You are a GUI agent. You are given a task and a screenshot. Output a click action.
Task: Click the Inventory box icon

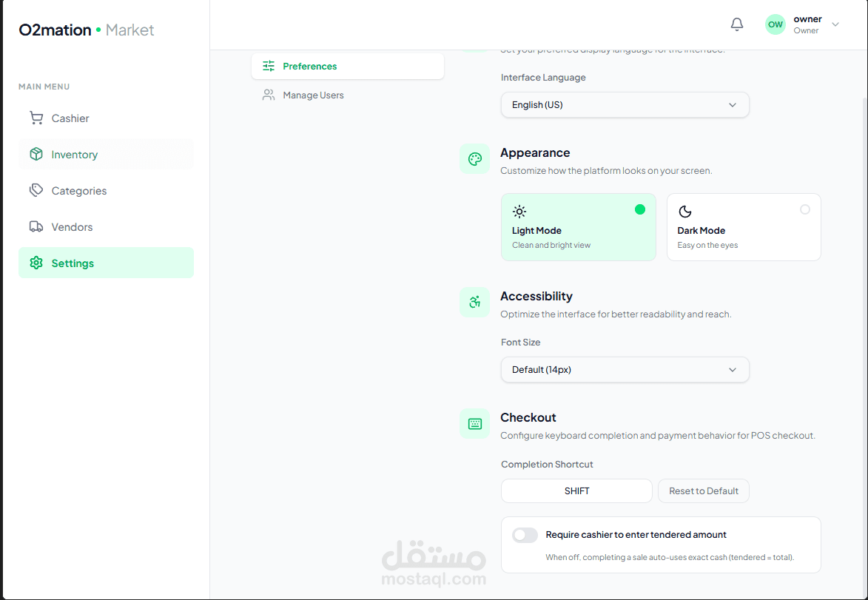pyautogui.click(x=36, y=154)
